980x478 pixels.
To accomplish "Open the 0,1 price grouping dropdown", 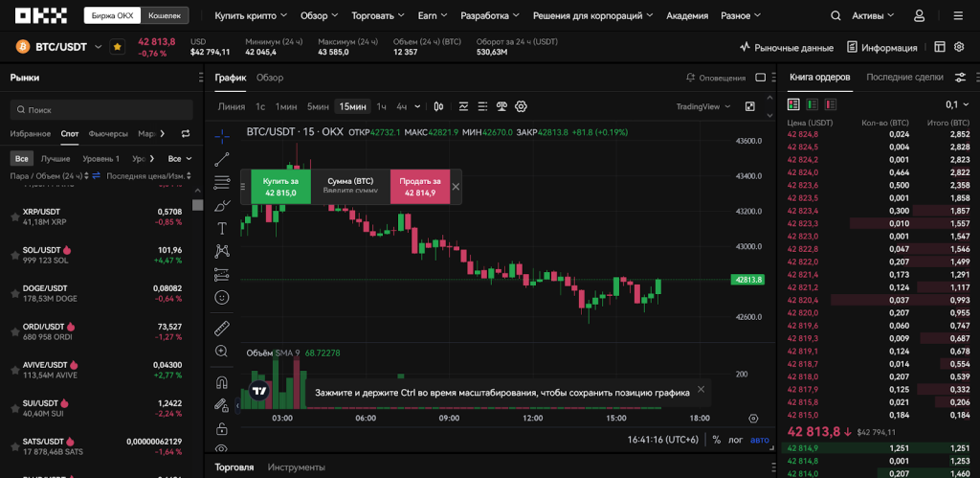I will pos(955,104).
